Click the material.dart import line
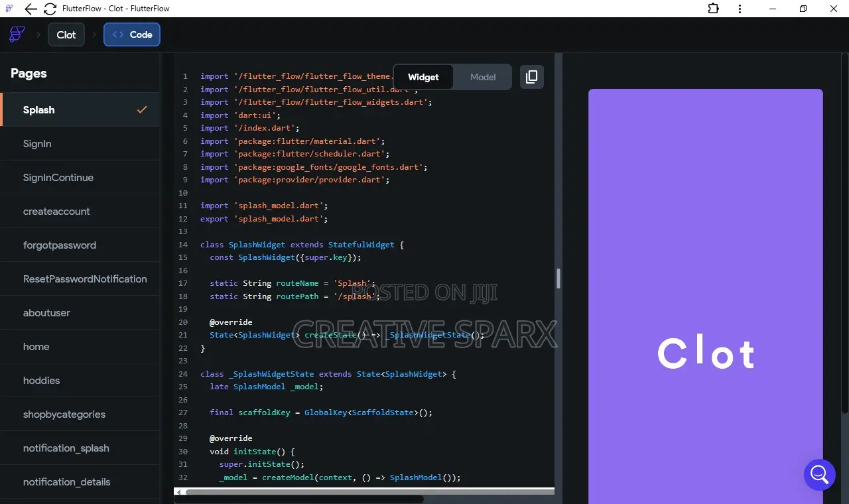Screen dimensions: 849x504 coord(293,141)
